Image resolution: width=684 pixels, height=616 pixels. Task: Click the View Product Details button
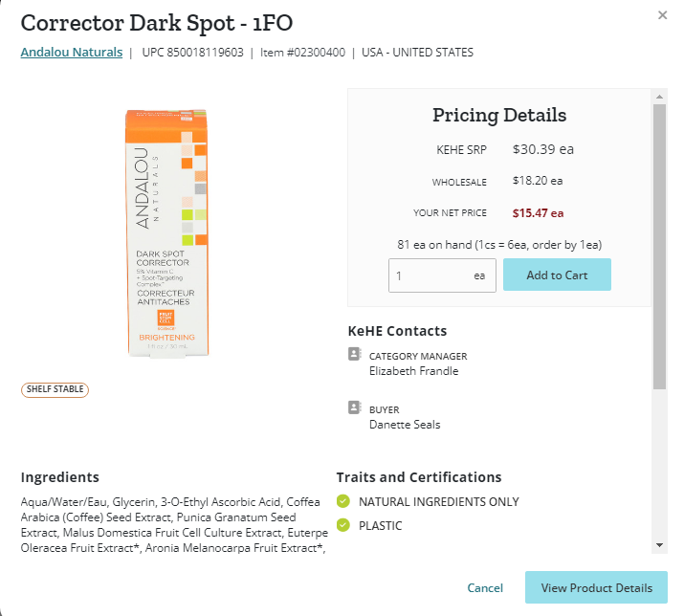click(596, 587)
